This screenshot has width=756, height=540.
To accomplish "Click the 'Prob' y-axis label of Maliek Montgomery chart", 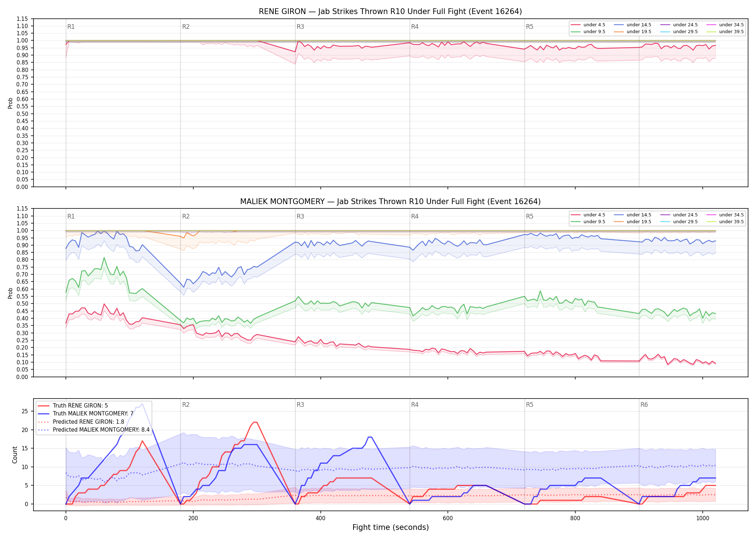I will pyautogui.click(x=10, y=293).
